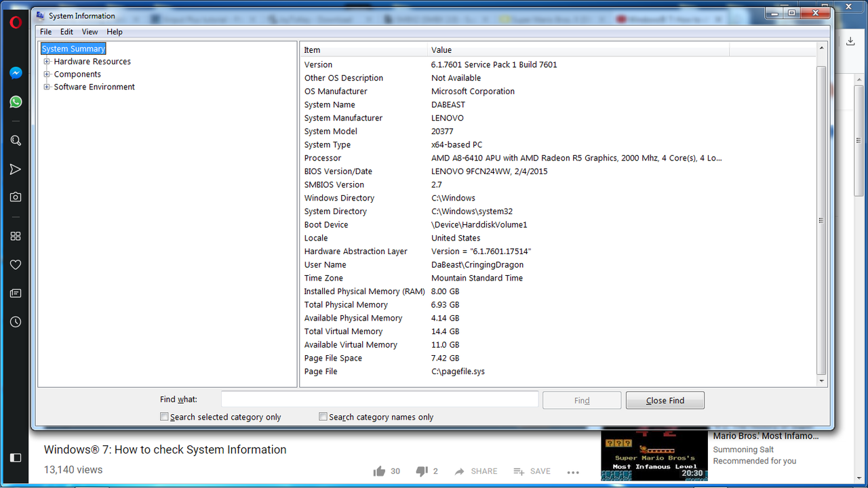Expand the Software Environment node
The height and width of the screenshot is (488, 868).
47,87
